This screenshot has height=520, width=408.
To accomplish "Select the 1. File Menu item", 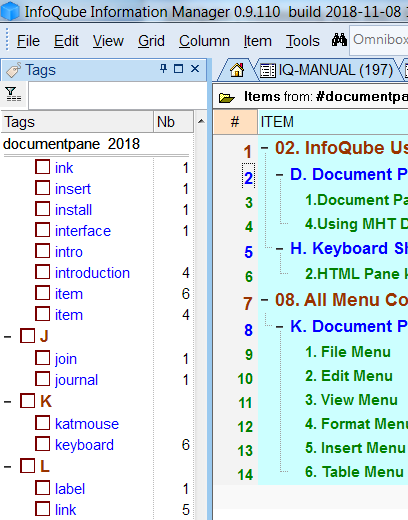I will (348, 352).
